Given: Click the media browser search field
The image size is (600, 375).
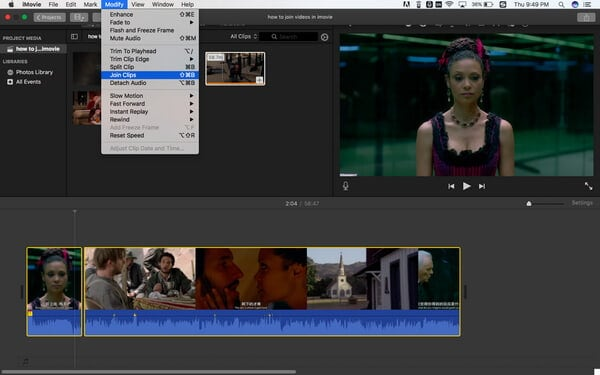Looking at the screenshot, I should pos(288,37).
